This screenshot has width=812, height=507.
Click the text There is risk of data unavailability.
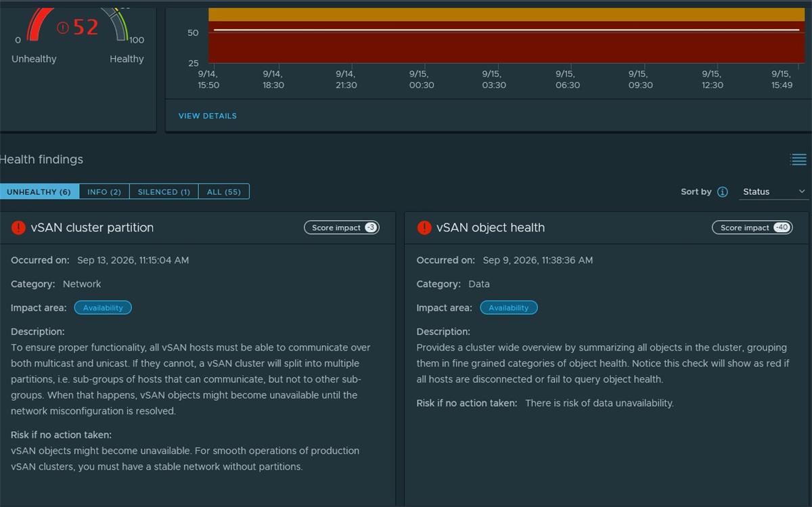[600, 403]
